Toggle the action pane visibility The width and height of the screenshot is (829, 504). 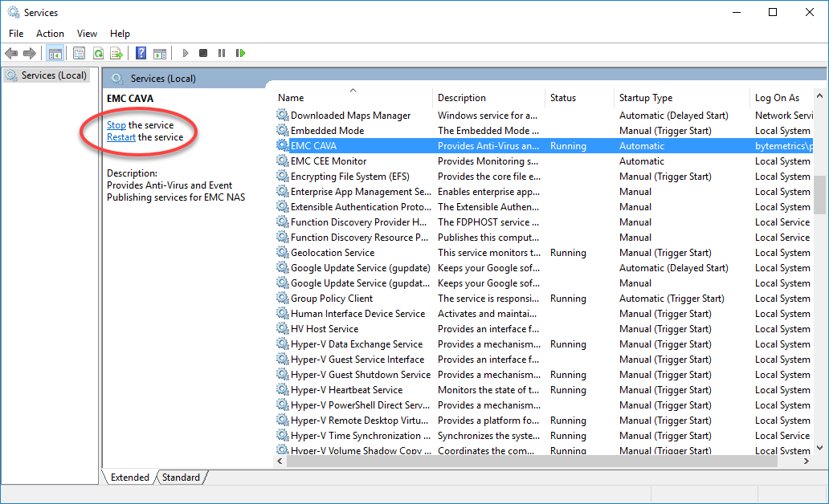pos(161,53)
